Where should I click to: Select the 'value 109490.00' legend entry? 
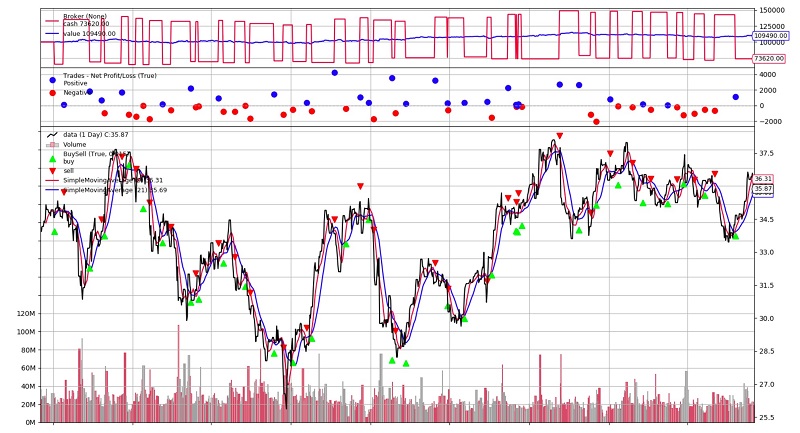click(89, 34)
